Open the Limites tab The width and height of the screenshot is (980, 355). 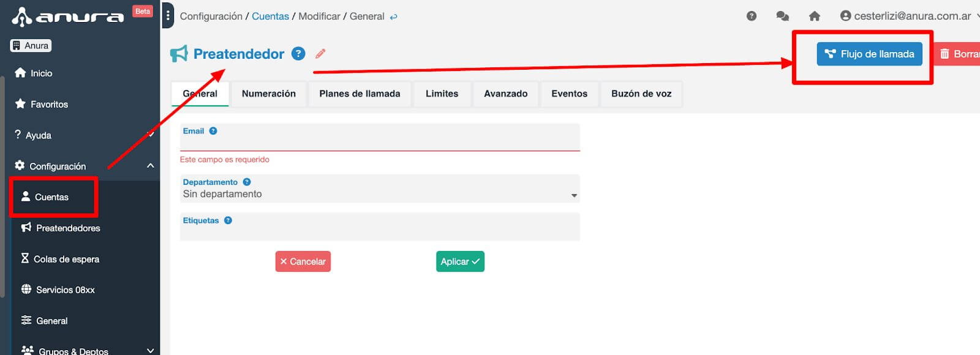(442, 94)
